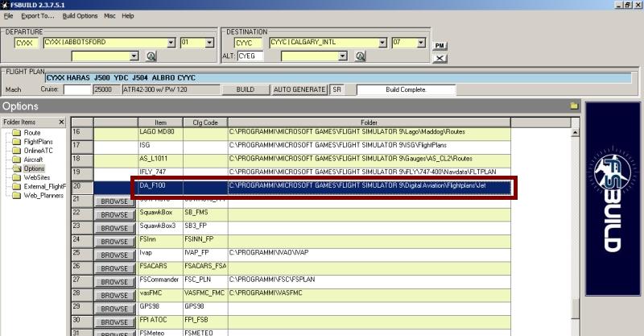Close the Folder Items panel
This screenshot has width=644, height=336.
pyautogui.click(x=61, y=122)
